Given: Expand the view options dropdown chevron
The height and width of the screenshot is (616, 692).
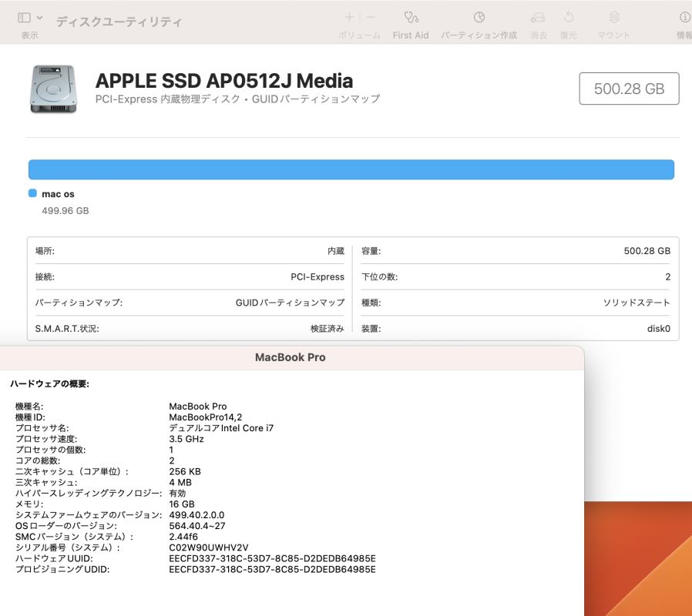Looking at the screenshot, I should coord(40,17).
